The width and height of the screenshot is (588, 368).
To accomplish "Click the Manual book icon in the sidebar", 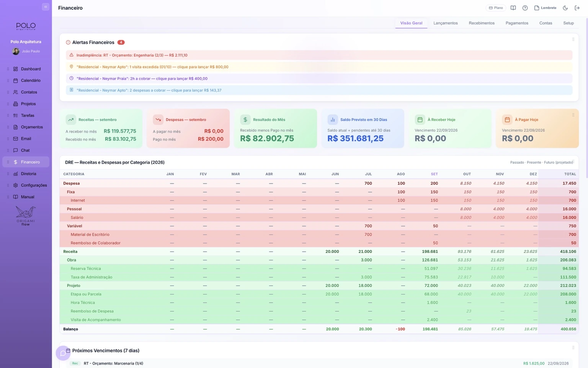I will coord(16,197).
